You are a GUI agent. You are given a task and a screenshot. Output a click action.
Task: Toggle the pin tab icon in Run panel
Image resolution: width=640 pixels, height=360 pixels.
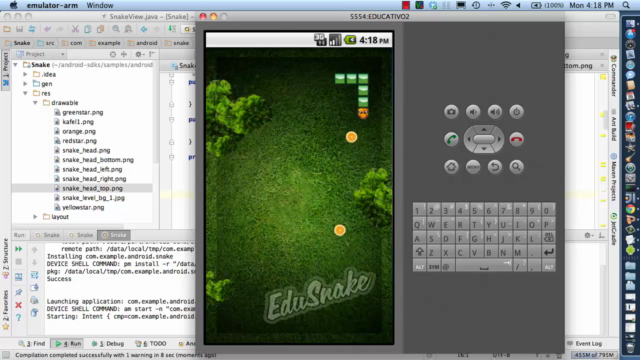coord(18,292)
